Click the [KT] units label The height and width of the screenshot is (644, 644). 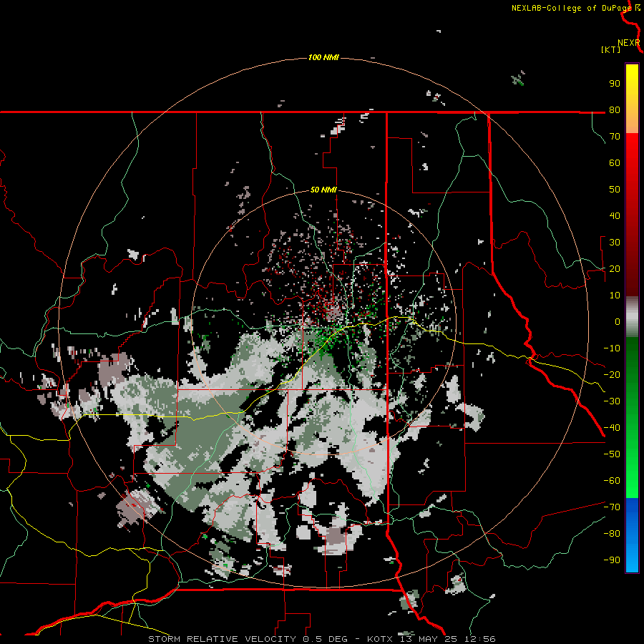[610, 49]
